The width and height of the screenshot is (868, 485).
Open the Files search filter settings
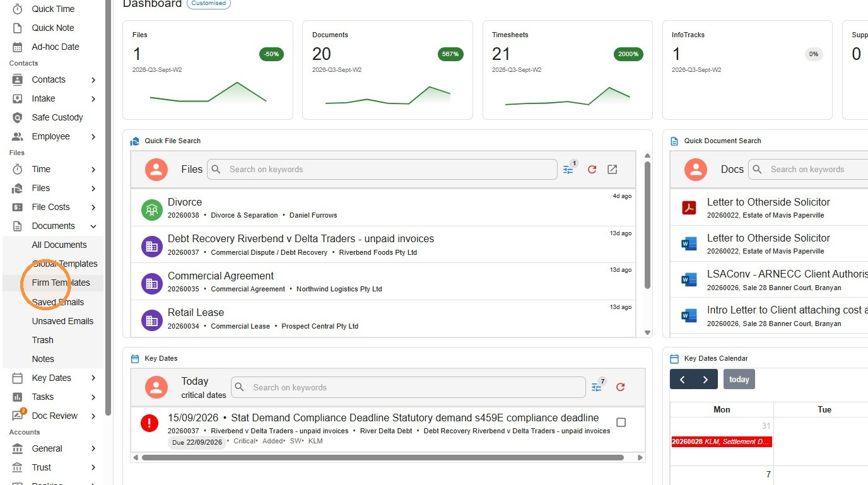tap(568, 169)
